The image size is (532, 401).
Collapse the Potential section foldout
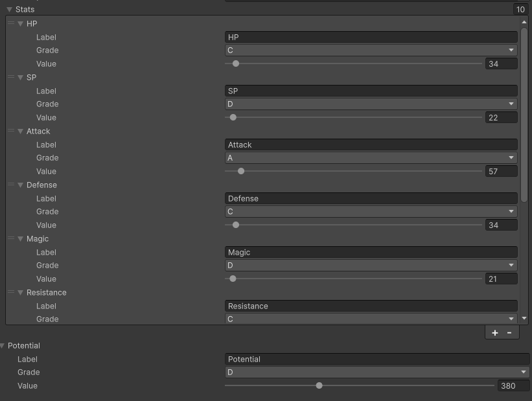point(3,346)
